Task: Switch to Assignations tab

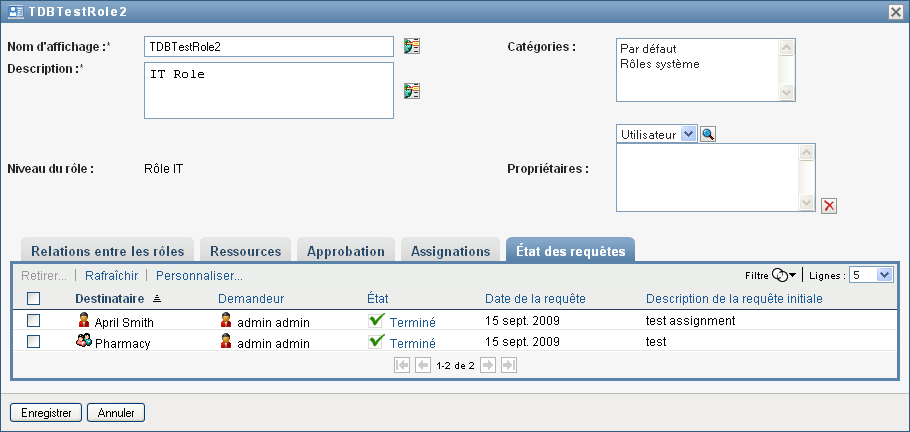Action: click(450, 251)
